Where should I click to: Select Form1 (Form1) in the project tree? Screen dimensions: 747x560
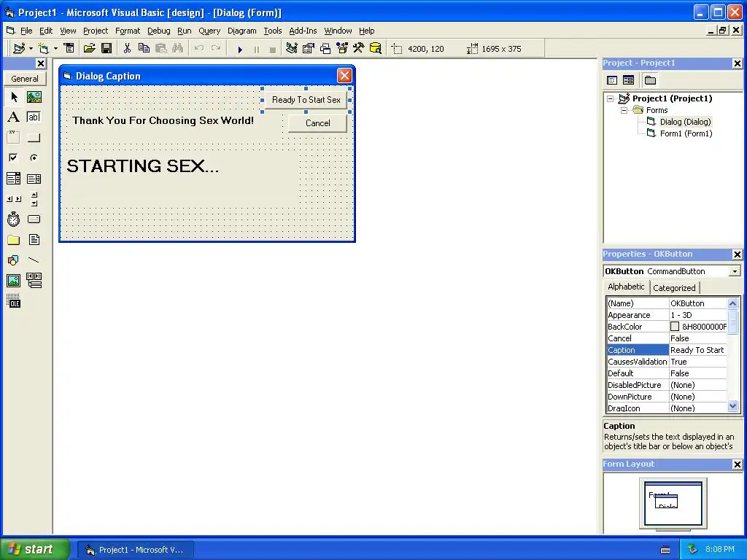686,134
